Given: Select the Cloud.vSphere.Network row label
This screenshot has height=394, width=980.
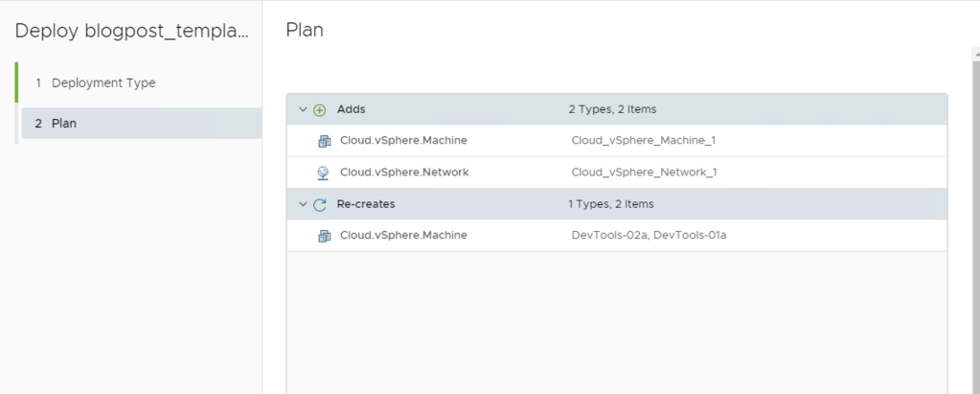Looking at the screenshot, I should (404, 173).
